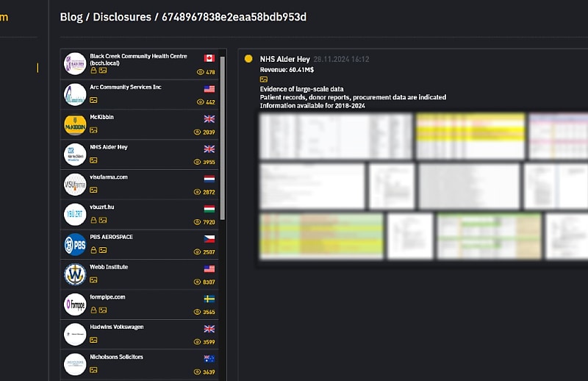
Task: Click image icon under McKibbin
Action: click(93, 130)
